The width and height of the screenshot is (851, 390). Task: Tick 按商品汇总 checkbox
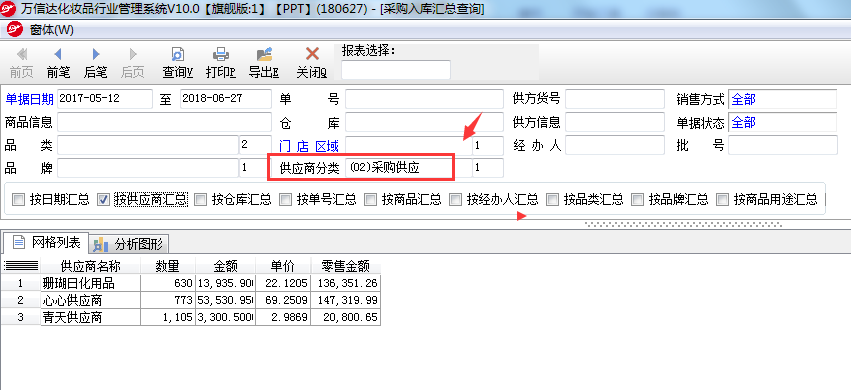pyautogui.click(x=371, y=200)
